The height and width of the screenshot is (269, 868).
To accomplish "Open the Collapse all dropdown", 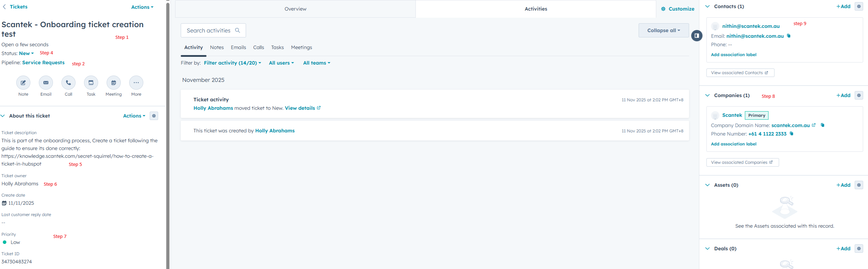I will point(663,30).
